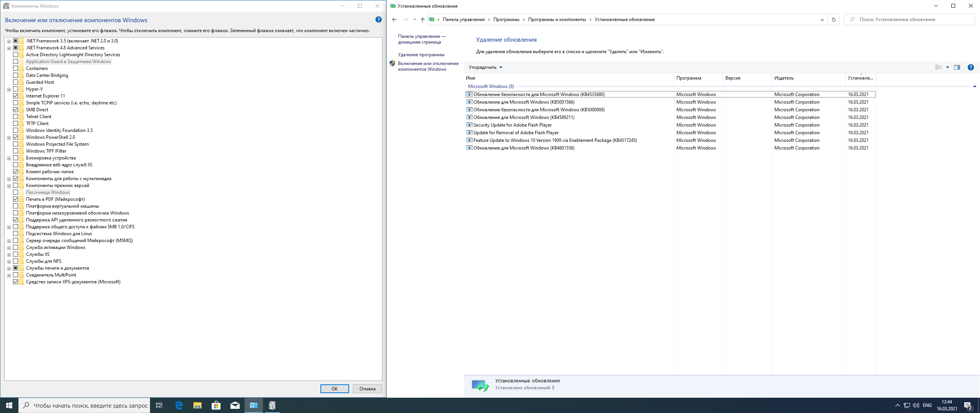980x413 pixels.
Task: Click the icon of Security Update for Adobe Flash Player
Action: pyautogui.click(x=469, y=125)
